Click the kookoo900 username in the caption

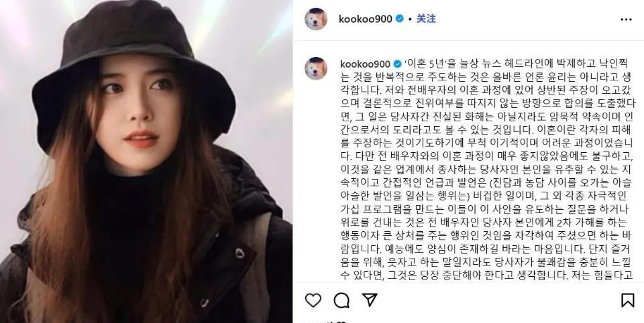click(x=365, y=64)
